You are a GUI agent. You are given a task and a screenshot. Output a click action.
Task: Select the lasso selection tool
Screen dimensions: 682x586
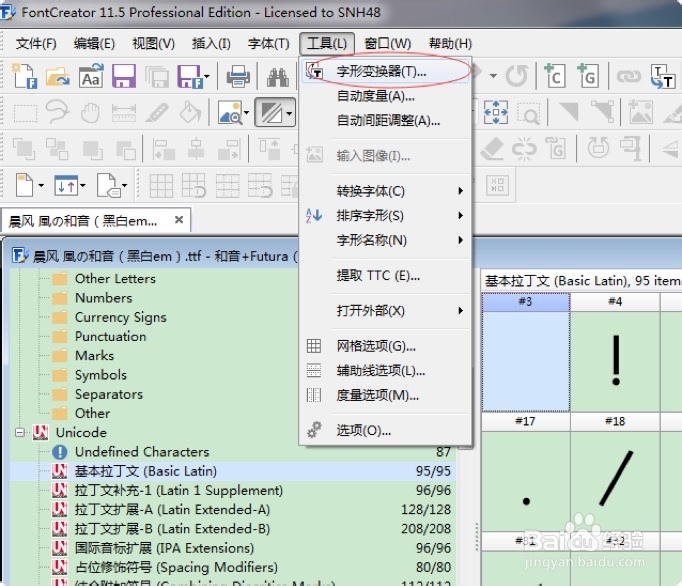pos(57,112)
